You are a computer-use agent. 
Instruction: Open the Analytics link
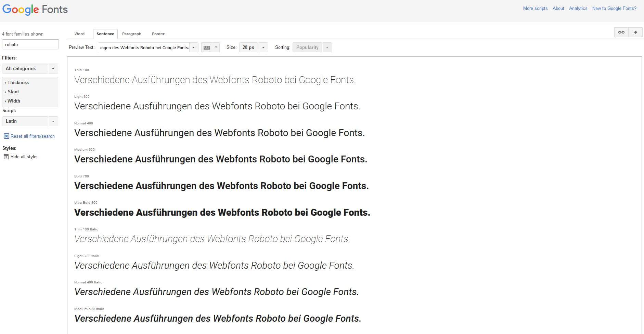pos(578,8)
